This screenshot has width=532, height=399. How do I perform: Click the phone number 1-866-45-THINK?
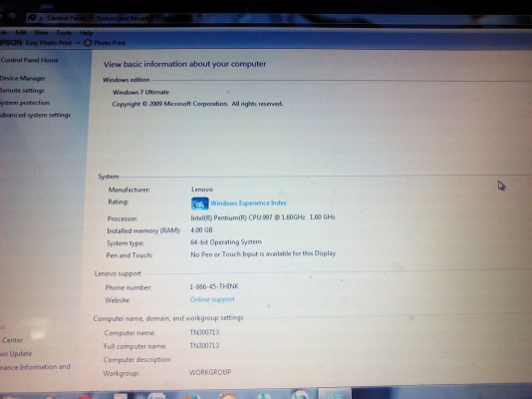[214, 286]
